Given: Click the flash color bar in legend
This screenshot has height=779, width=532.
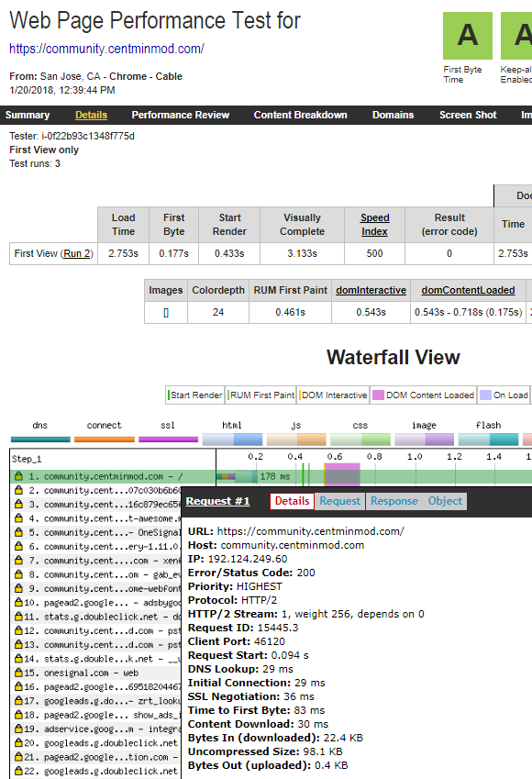Looking at the screenshot, I should (x=488, y=440).
